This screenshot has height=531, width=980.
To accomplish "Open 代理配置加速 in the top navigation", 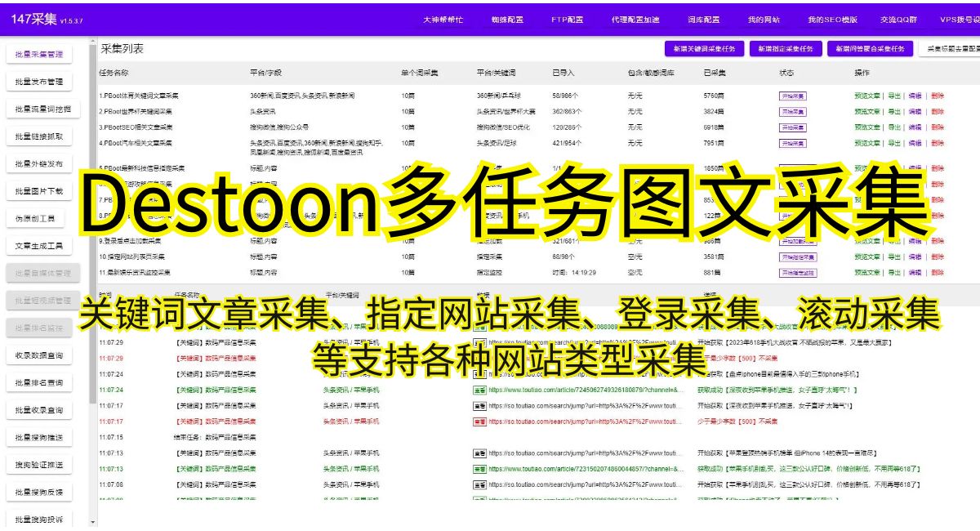I will click(x=635, y=19).
